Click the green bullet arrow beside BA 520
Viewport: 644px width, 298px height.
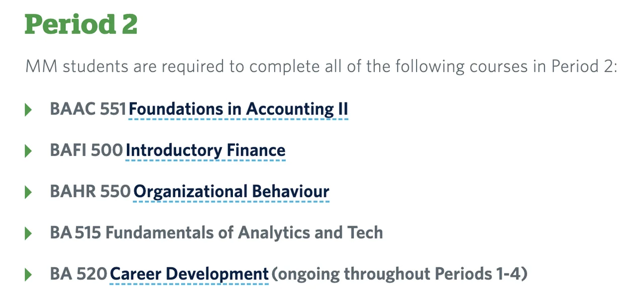pyautogui.click(x=28, y=274)
